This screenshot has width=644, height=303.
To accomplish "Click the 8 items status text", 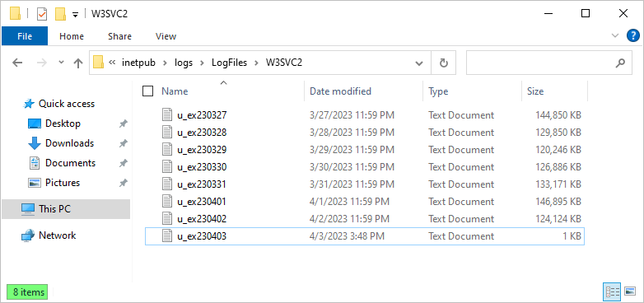I will 28,292.
